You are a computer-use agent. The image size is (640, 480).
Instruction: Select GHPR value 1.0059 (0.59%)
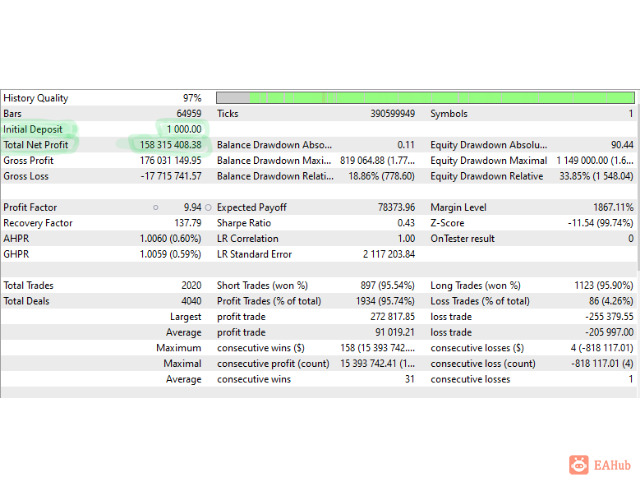171,254
